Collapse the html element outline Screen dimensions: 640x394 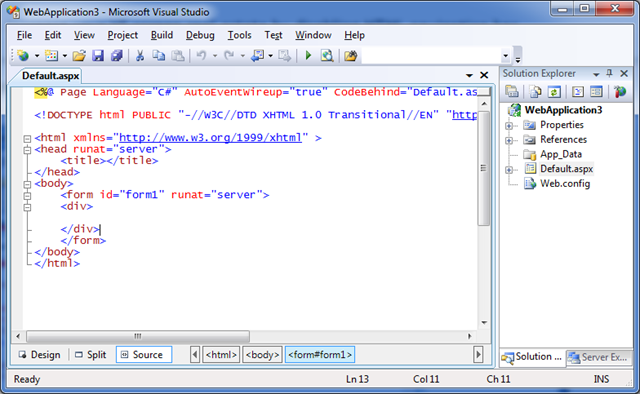coord(27,139)
